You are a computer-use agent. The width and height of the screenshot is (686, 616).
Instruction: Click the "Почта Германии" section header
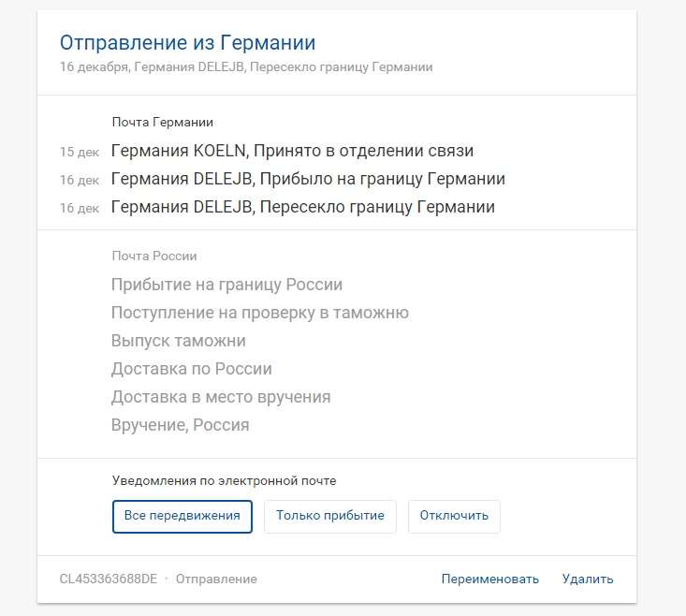point(162,122)
